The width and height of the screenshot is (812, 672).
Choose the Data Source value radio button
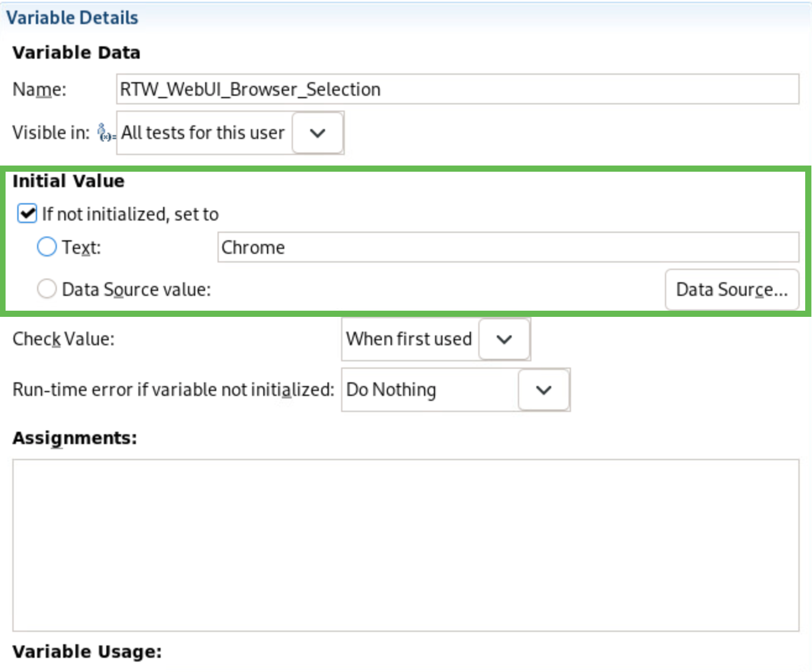click(x=47, y=289)
